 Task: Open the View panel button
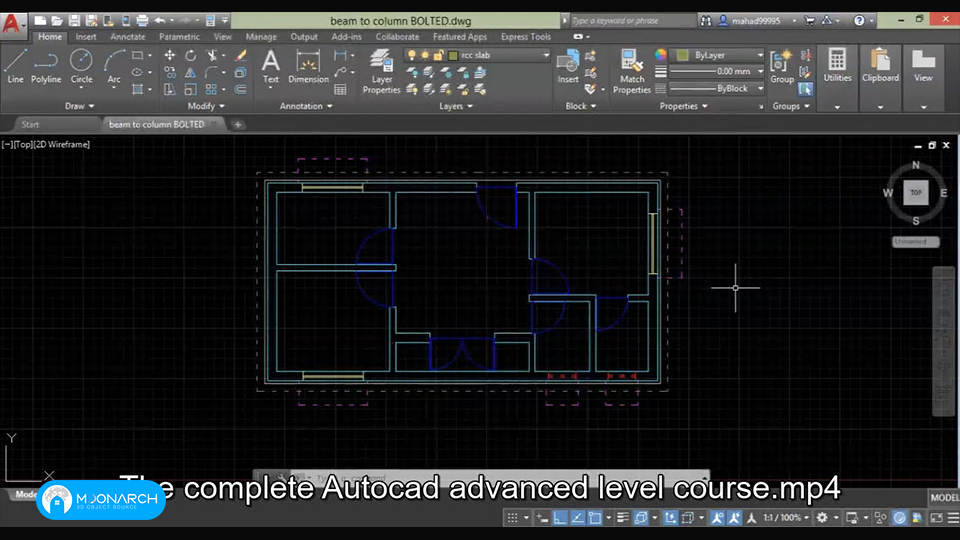(x=923, y=66)
